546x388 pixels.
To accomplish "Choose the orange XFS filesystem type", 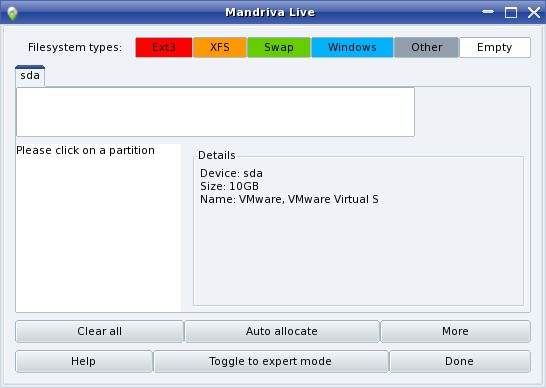I will pyautogui.click(x=220, y=47).
